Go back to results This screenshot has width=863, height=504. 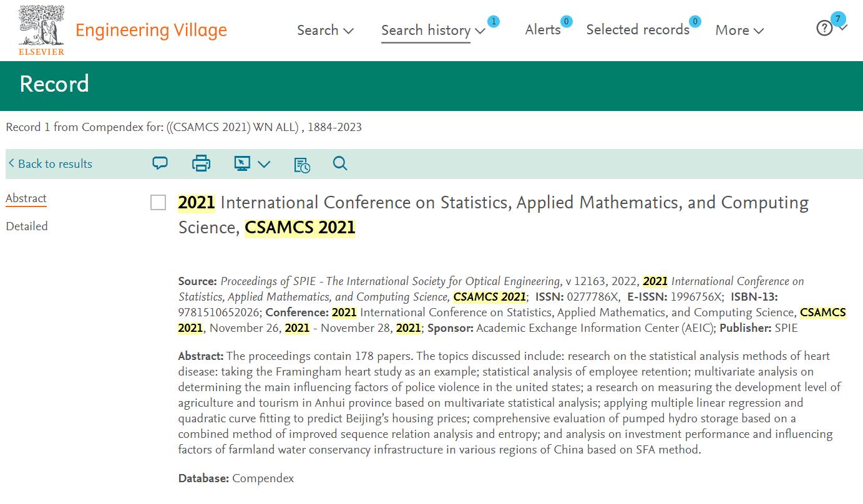51,163
